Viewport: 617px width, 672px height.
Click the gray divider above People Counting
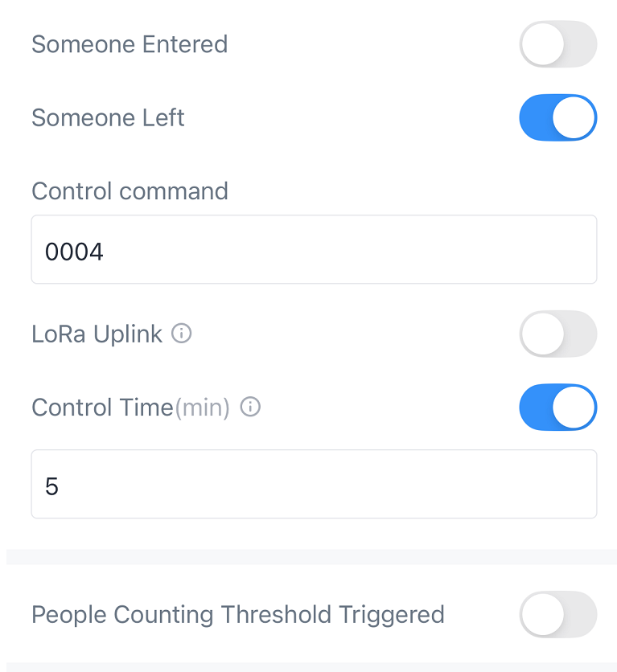(311, 557)
